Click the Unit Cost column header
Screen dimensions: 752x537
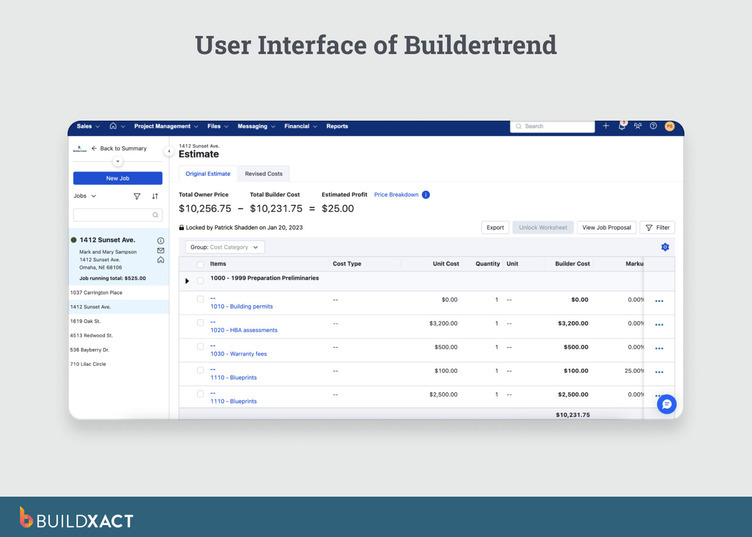click(x=446, y=264)
